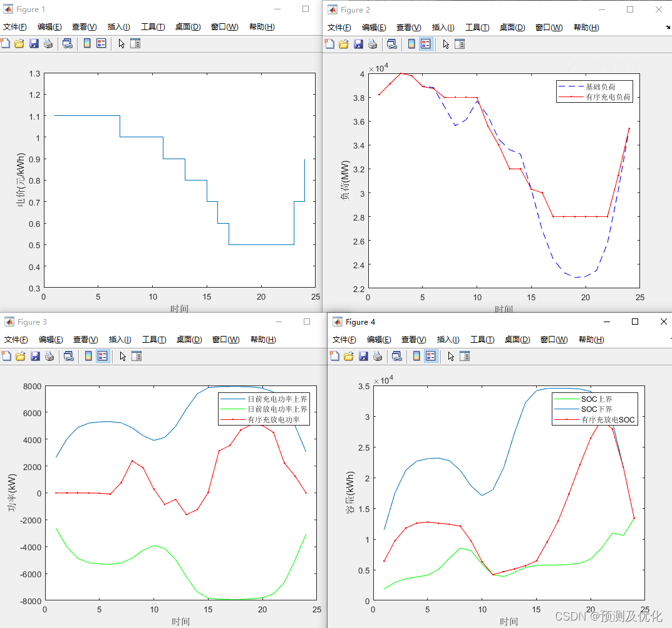Viewport: 672px width, 628px height.
Task: Click New Figure icon in Figure 1
Action: [5, 43]
